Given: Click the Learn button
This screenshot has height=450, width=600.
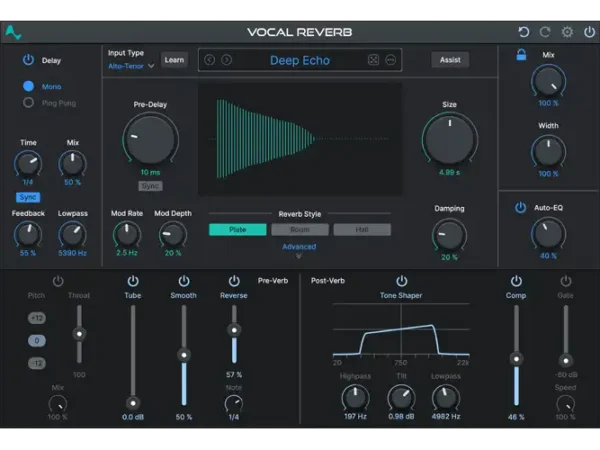Looking at the screenshot, I should click(x=174, y=60).
